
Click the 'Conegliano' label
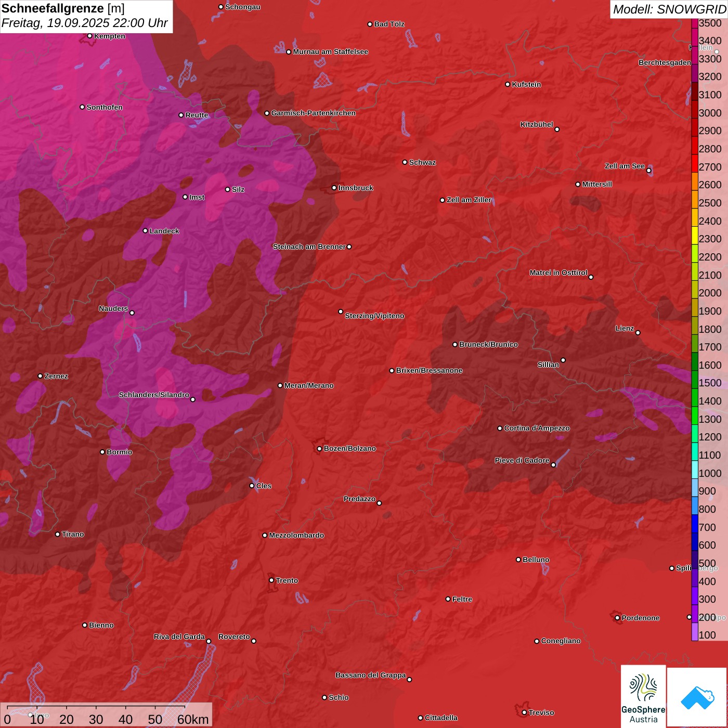(561, 641)
